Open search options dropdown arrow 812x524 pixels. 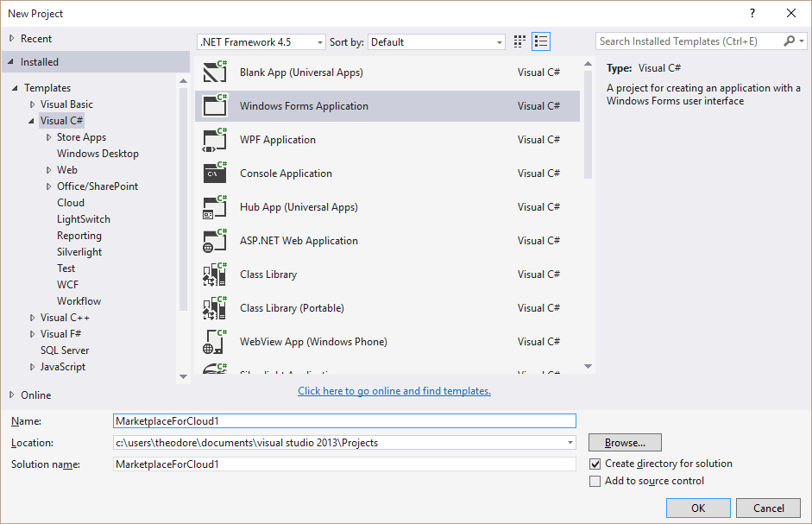[x=802, y=41]
